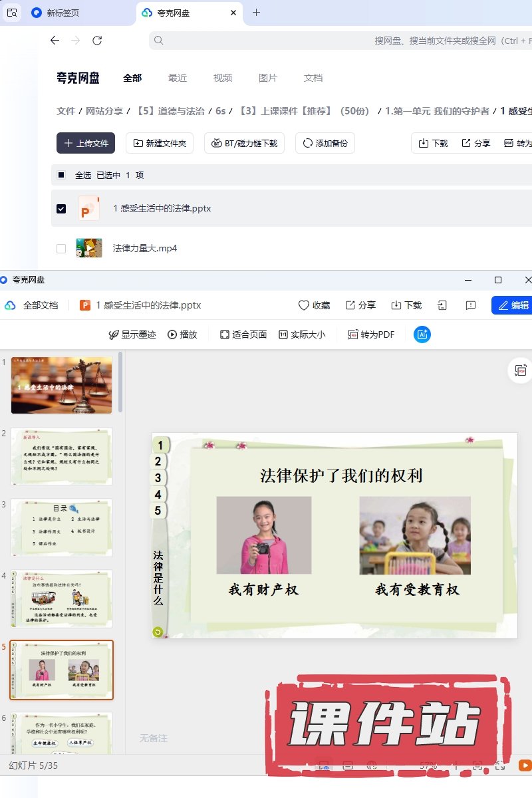532x798 pixels.
Task: Click the browser back arrow
Action: pos(55,41)
